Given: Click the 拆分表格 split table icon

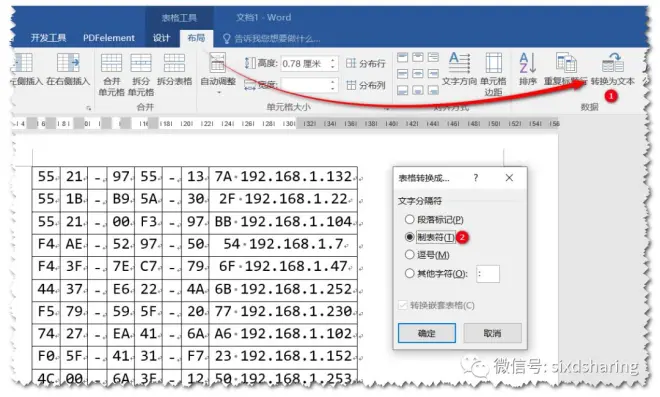Looking at the screenshot, I should coord(174,63).
